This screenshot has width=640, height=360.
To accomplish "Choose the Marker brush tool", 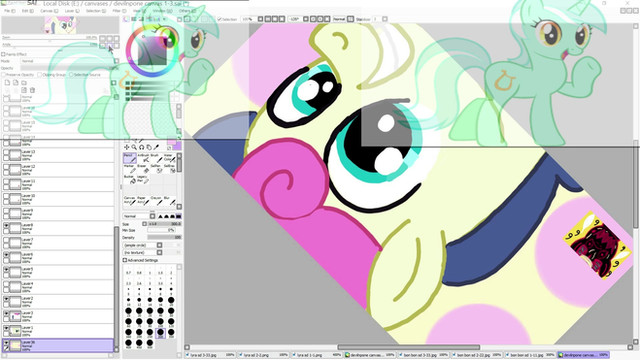I will [x=129, y=169].
